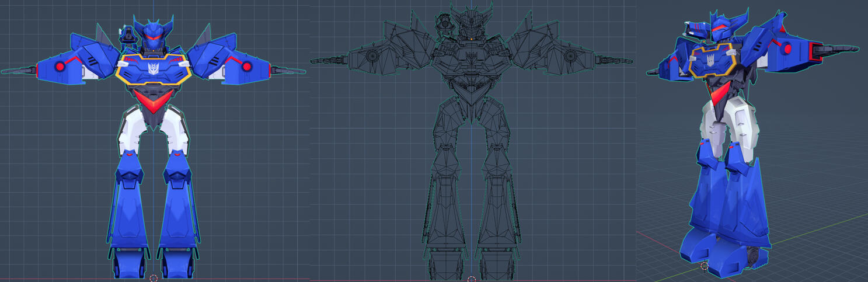Click the 3D cursor beside the perspective robot's foot

point(704,266)
